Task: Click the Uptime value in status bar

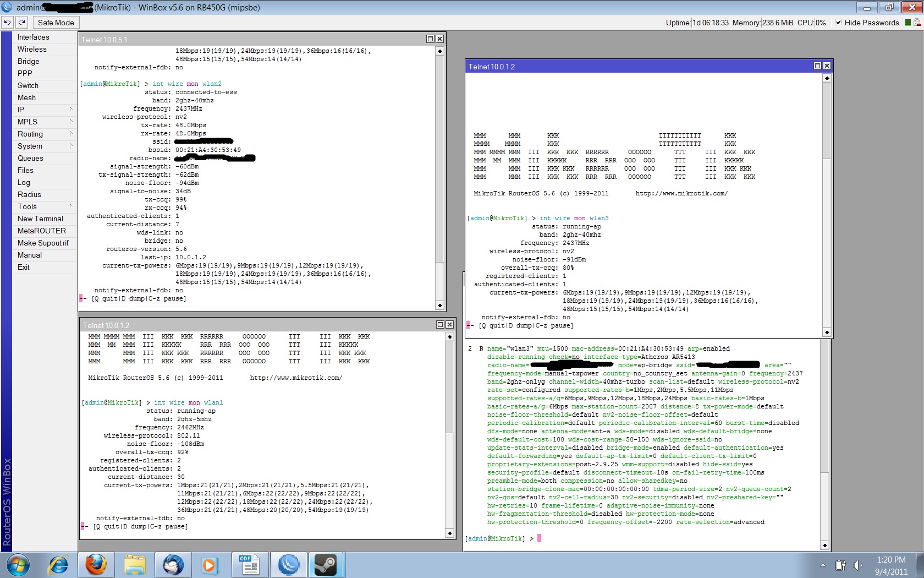Action: point(710,23)
